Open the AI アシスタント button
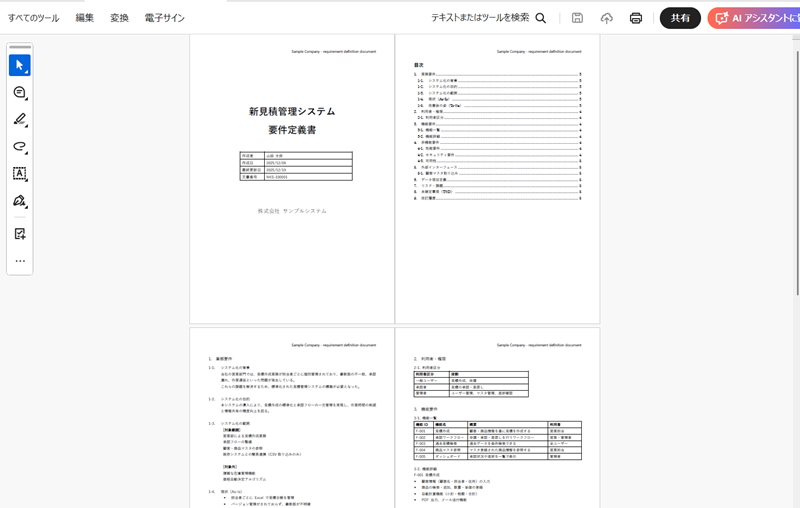This screenshot has width=800, height=508. 754,18
